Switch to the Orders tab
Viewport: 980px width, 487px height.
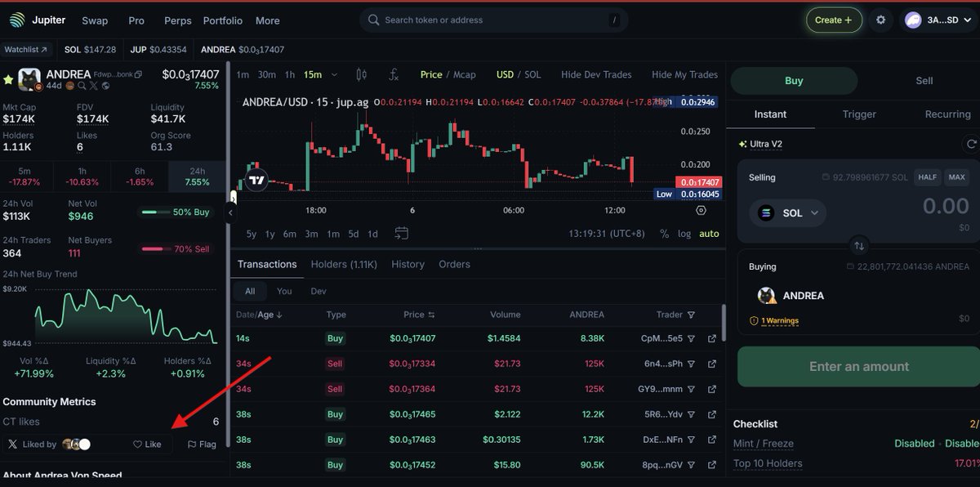pos(454,264)
